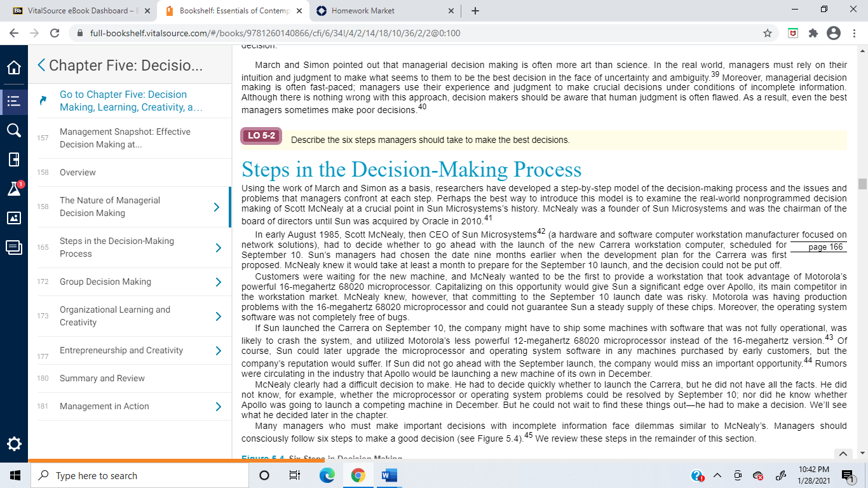Click the curved arrow beside Go to Chapter Five
868x488 pixels.
click(x=43, y=100)
